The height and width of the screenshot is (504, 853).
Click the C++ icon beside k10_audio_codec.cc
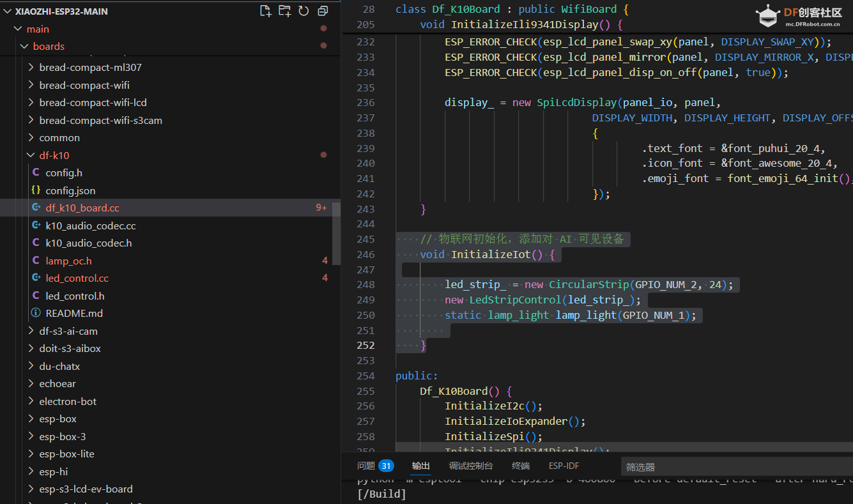(36, 225)
